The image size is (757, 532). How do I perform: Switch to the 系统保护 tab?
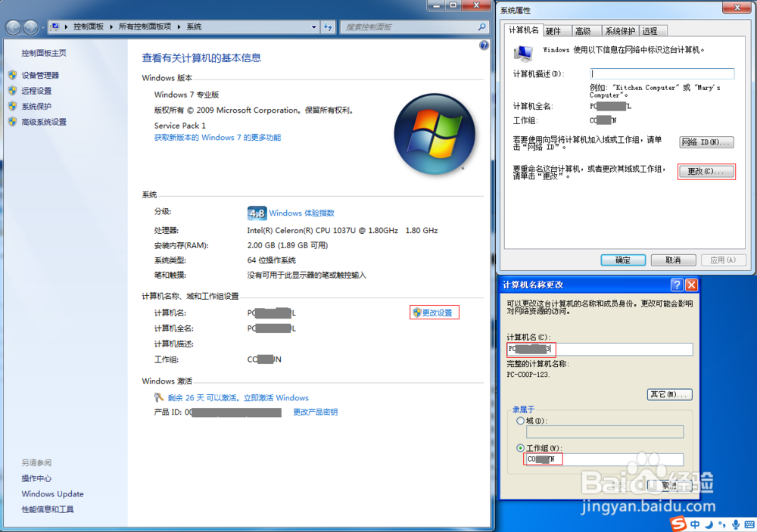(621, 31)
